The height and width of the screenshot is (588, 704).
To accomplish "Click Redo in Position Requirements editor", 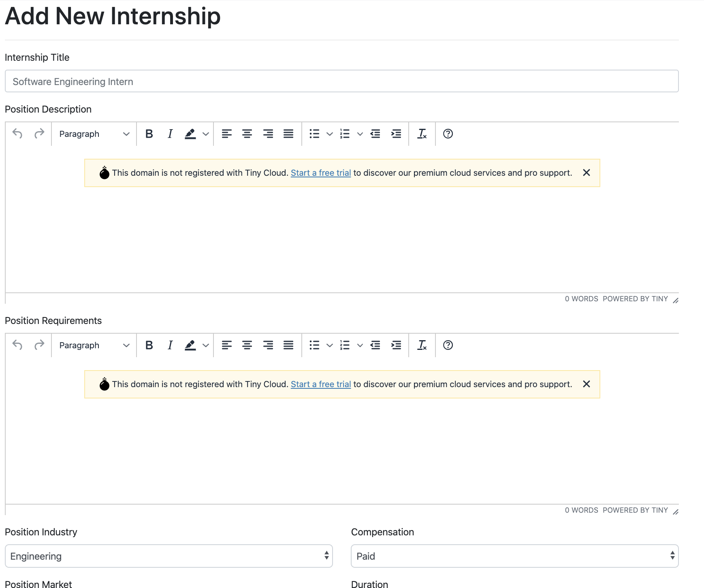I will 39,345.
